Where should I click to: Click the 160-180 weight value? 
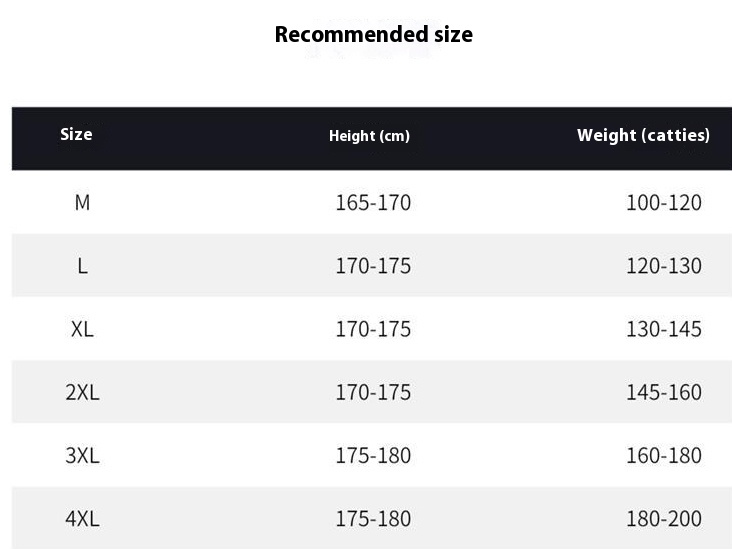[x=664, y=455]
